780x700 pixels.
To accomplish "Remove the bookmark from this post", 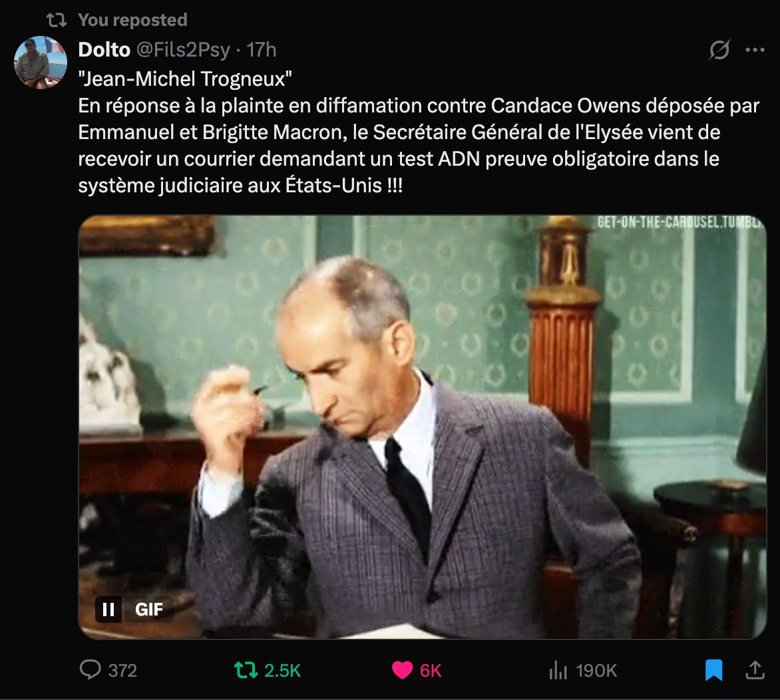I will click(713, 669).
